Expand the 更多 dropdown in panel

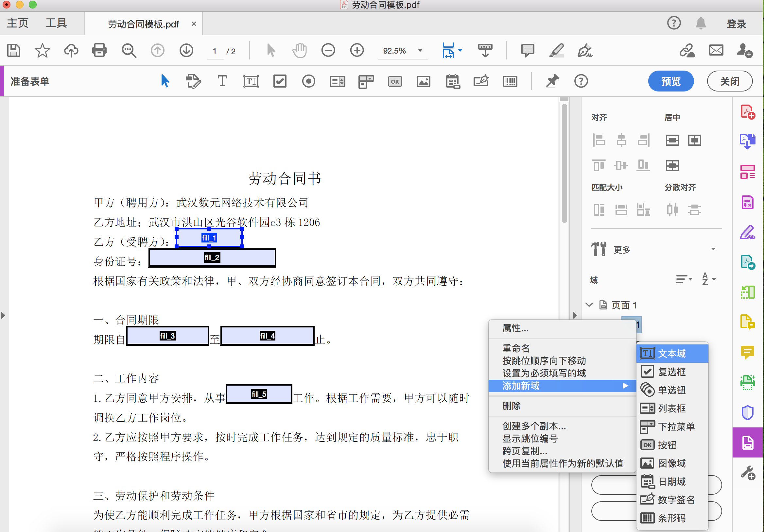point(713,249)
